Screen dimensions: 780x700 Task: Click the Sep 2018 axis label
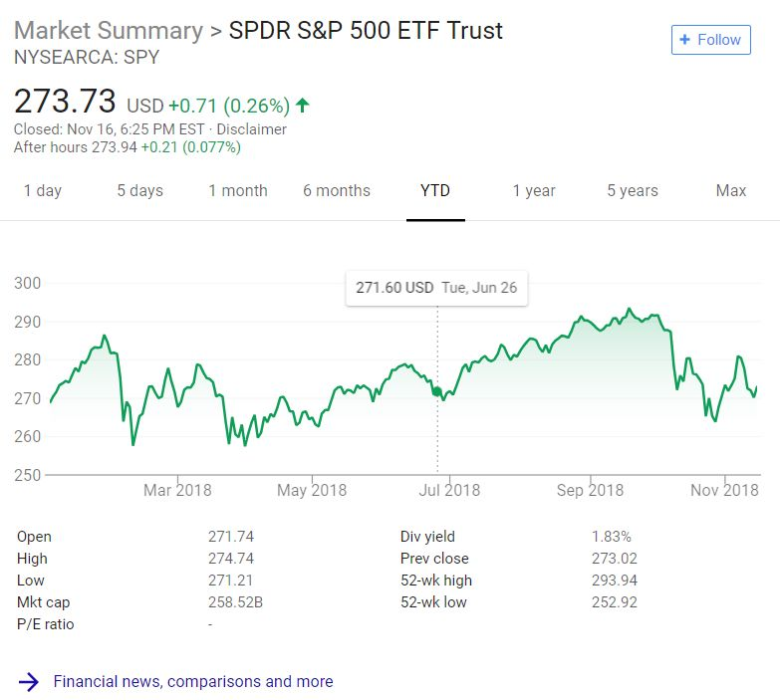590,491
